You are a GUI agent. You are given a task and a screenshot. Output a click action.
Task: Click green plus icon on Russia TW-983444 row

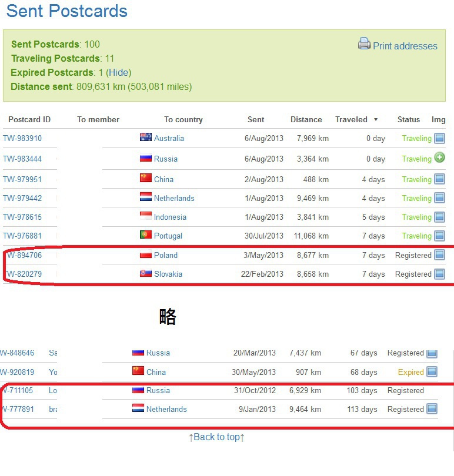(439, 157)
